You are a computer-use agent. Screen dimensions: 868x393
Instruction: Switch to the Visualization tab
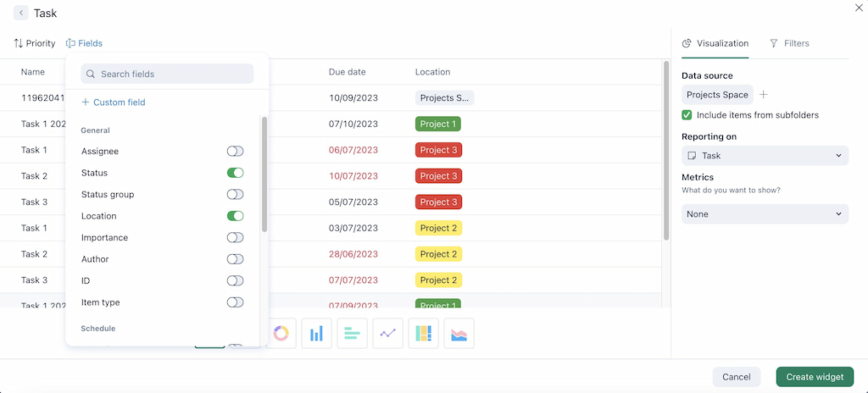715,43
